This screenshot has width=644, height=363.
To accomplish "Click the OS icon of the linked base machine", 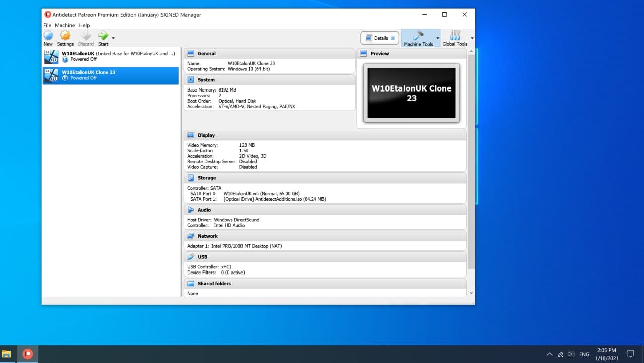I will pos(51,56).
